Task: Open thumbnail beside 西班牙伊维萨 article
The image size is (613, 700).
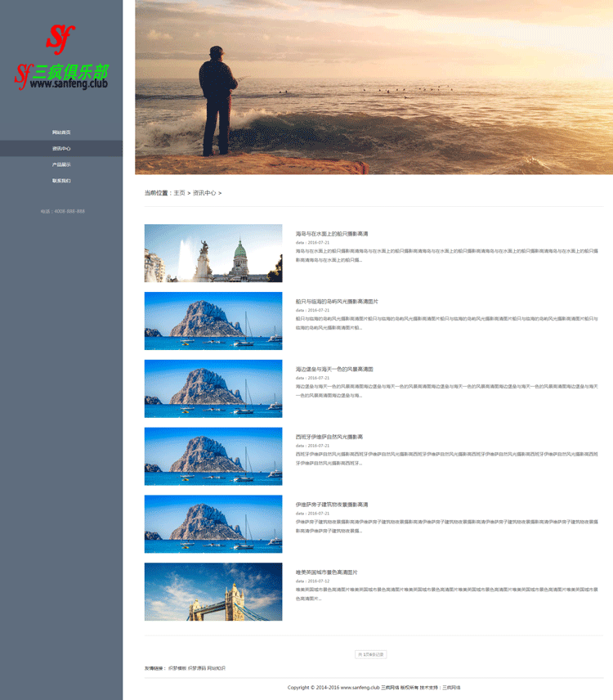Action: click(213, 456)
